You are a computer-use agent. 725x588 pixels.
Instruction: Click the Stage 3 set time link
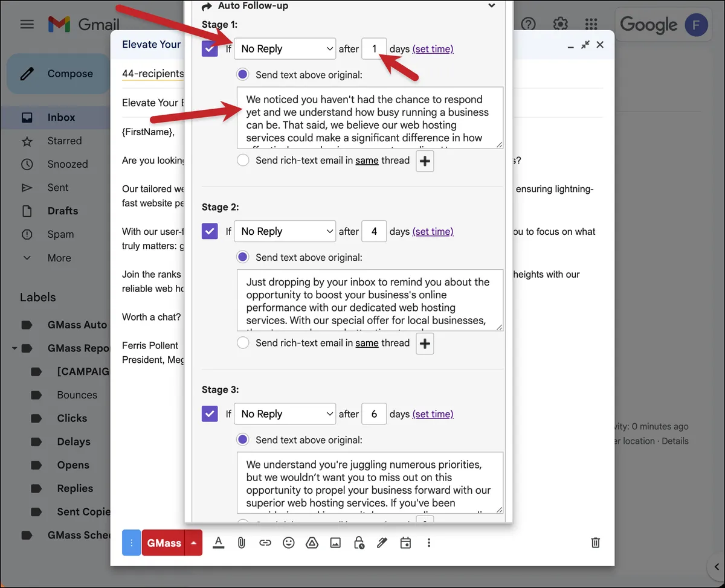coord(433,414)
